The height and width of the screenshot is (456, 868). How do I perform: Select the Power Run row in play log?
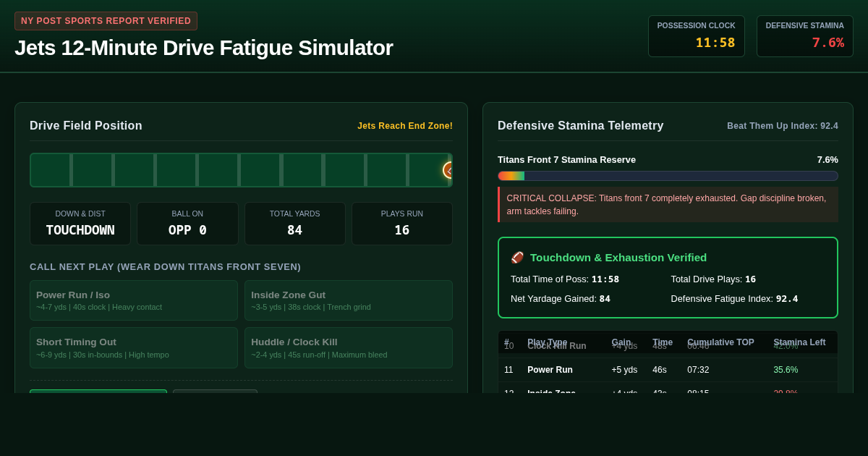[668, 370]
